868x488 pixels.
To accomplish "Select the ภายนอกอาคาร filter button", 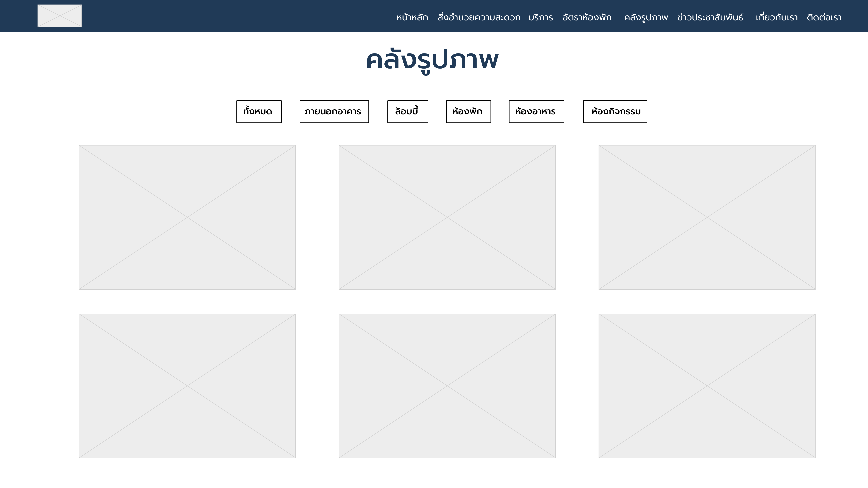I will (334, 111).
